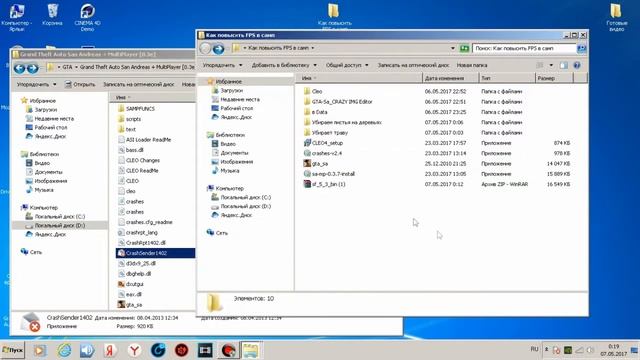640x360 pixels.
Task: Select the Убираем листья на деревьях folder
Action: click(343, 122)
